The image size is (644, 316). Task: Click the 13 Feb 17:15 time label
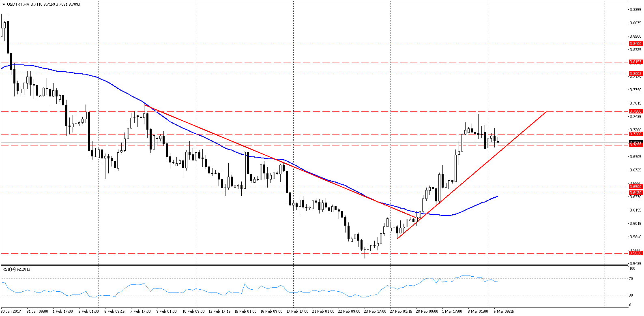pos(219,312)
